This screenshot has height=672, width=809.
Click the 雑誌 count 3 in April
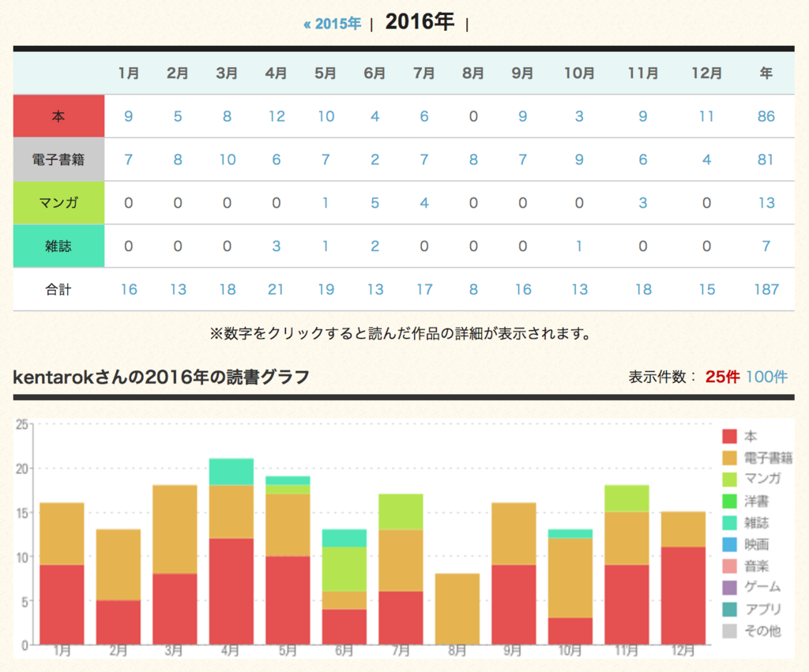277,246
